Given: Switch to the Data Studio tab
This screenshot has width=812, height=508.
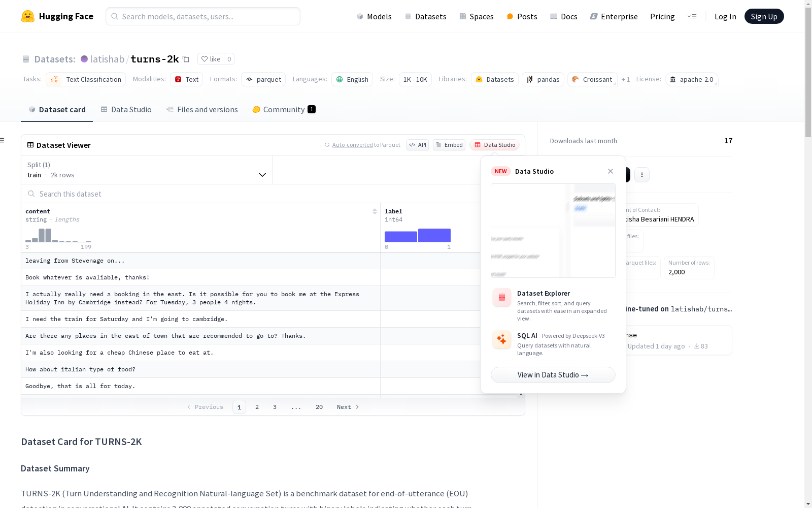Looking at the screenshot, I should pos(126,109).
